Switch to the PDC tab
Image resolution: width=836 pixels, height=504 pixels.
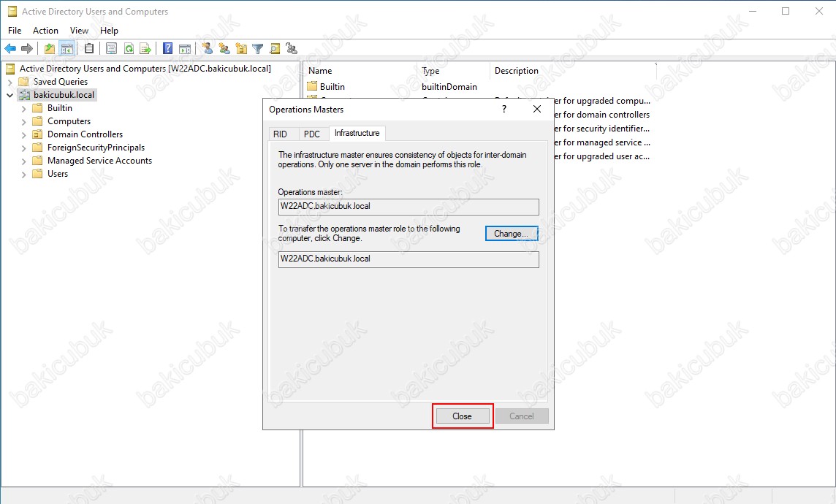pos(312,134)
